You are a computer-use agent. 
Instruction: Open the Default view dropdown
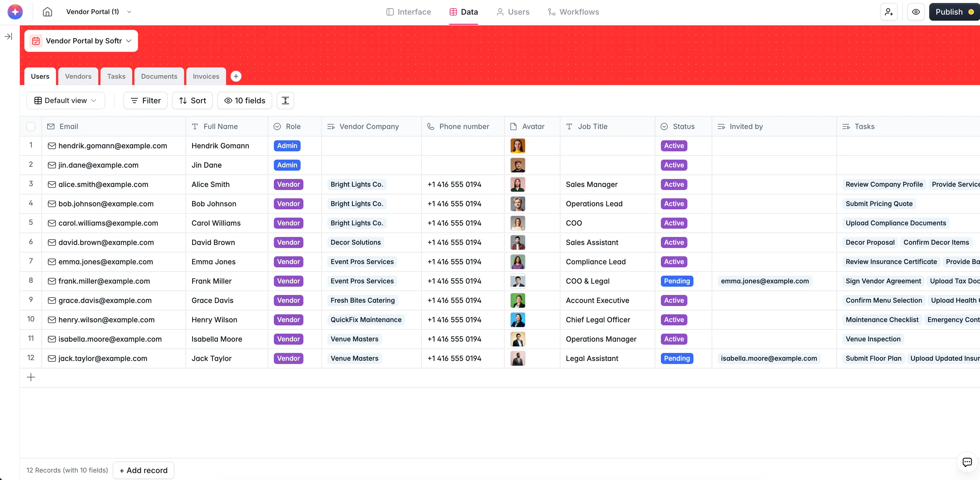(x=65, y=101)
